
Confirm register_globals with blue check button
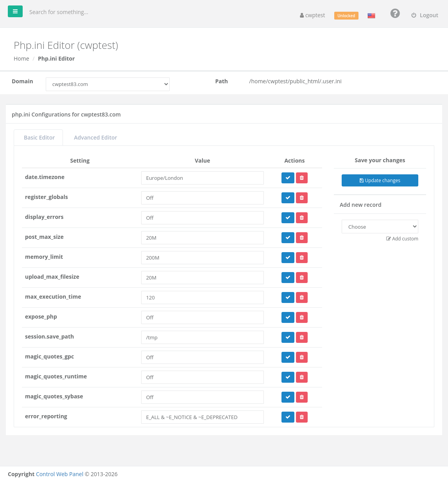pyautogui.click(x=288, y=198)
